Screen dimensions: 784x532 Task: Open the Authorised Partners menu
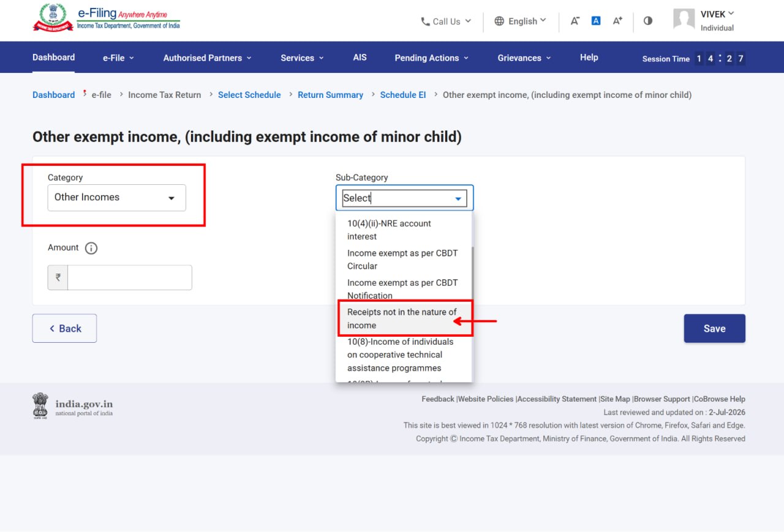(x=207, y=58)
